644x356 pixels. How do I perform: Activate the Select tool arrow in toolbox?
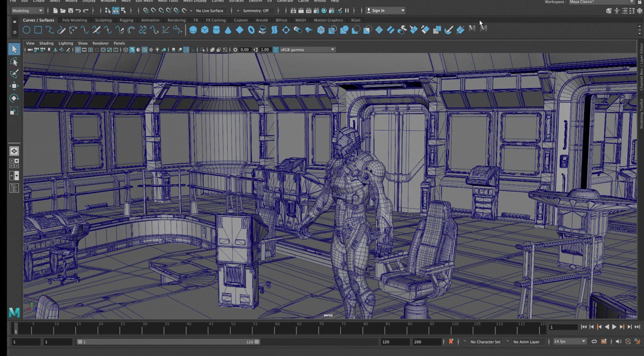coord(14,49)
